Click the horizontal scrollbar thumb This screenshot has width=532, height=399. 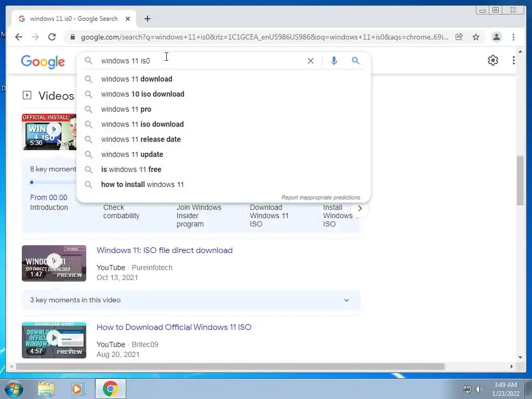coord(230,367)
